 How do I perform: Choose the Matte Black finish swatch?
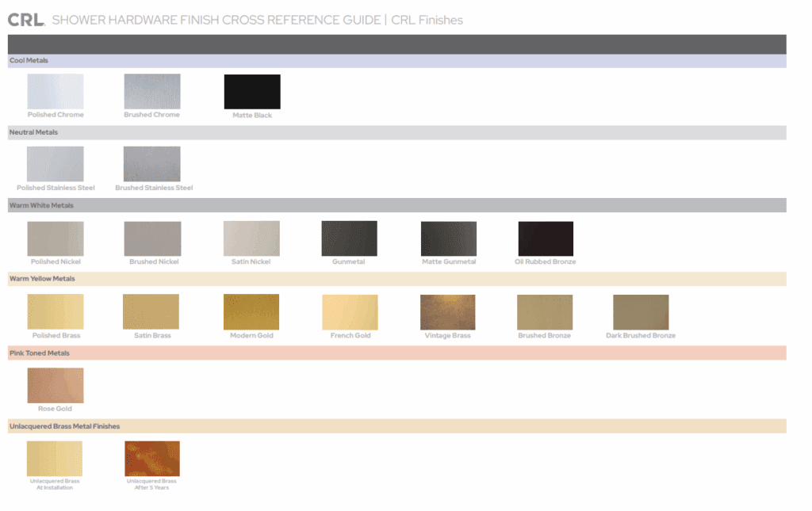click(252, 92)
